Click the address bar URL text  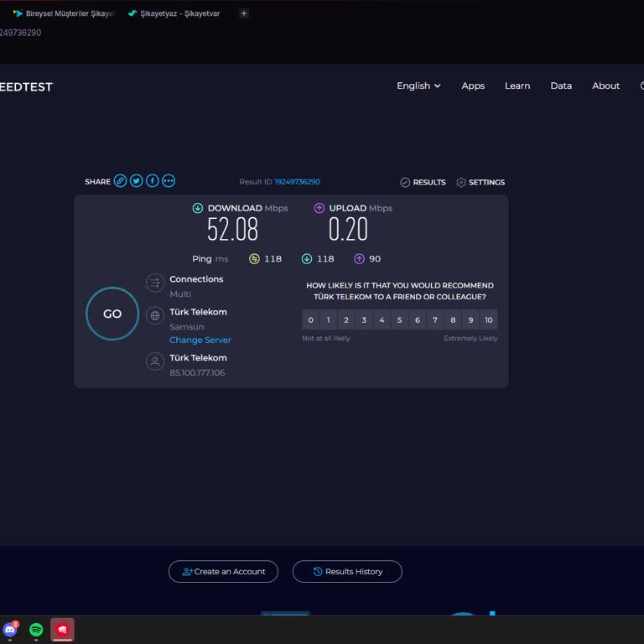pyautogui.click(x=20, y=33)
